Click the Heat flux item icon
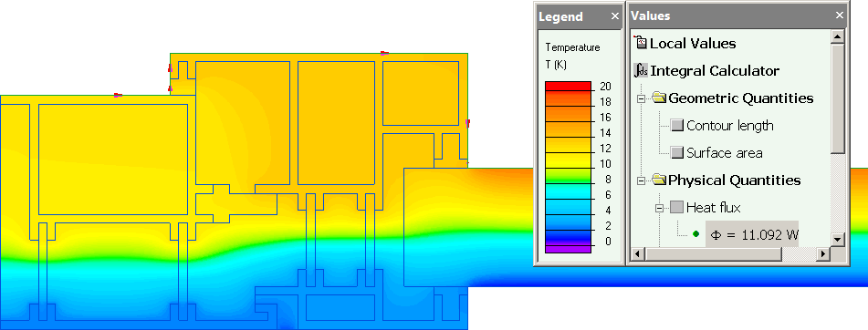Screen dimensions: 868x330 point(677,207)
